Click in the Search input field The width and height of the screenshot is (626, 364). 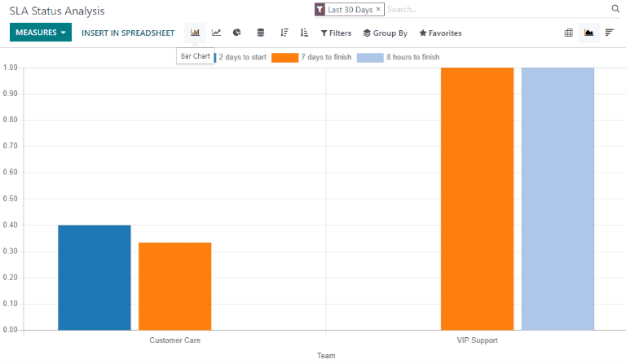pos(496,10)
